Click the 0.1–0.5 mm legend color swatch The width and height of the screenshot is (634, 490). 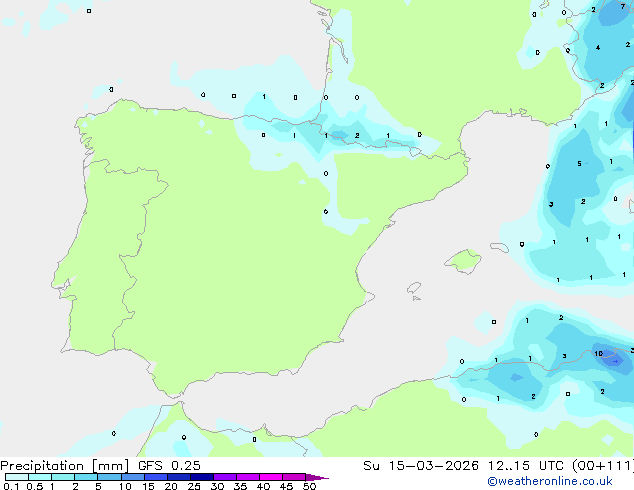pos(17,477)
